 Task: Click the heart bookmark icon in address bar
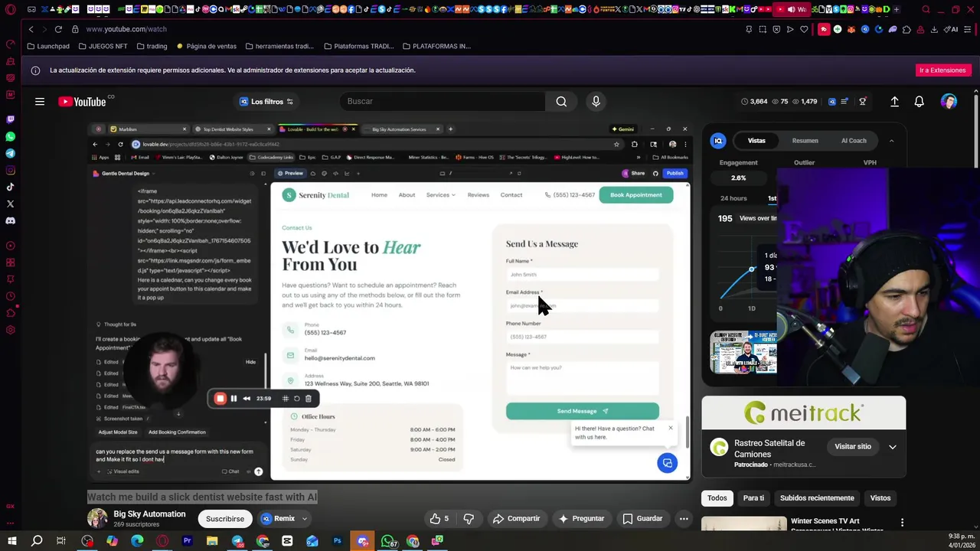[x=804, y=29]
